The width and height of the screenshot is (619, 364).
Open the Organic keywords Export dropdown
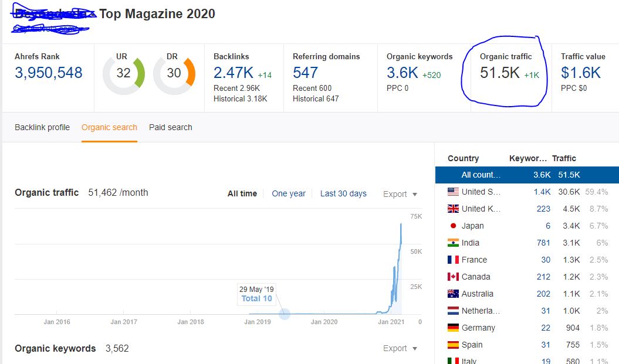(x=400, y=348)
